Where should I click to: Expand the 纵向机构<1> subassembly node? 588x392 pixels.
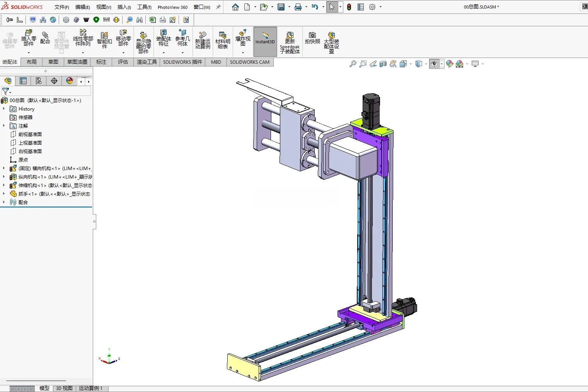point(4,177)
